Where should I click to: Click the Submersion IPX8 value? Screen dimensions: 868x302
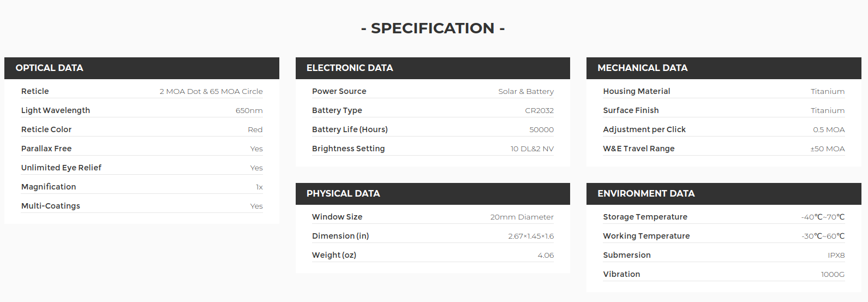(x=836, y=255)
